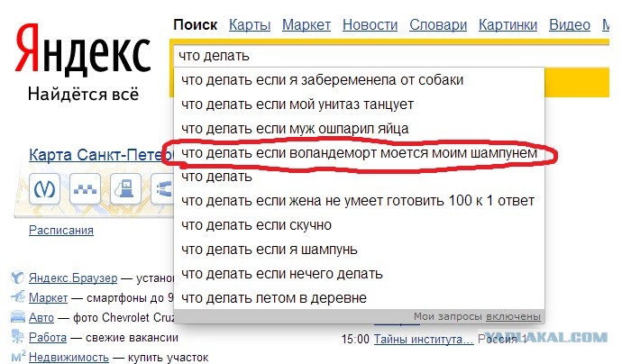Open the Расписания link
Image resolution: width=631 pixels, height=364 pixels.
pos(60,230)
